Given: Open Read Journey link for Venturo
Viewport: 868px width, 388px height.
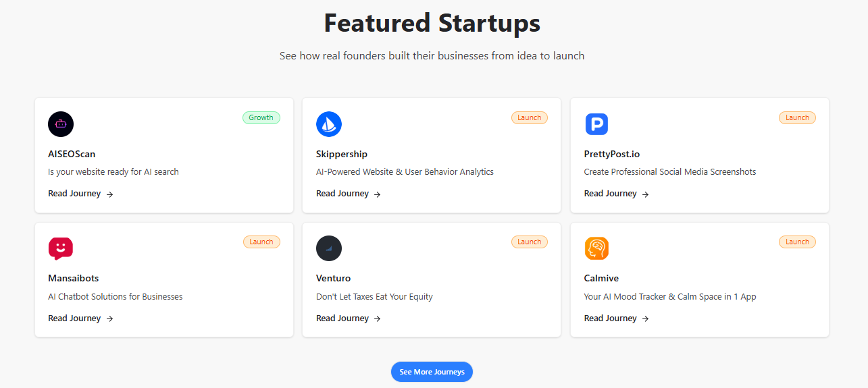Looking at the screenshot, I should [349, 318].
